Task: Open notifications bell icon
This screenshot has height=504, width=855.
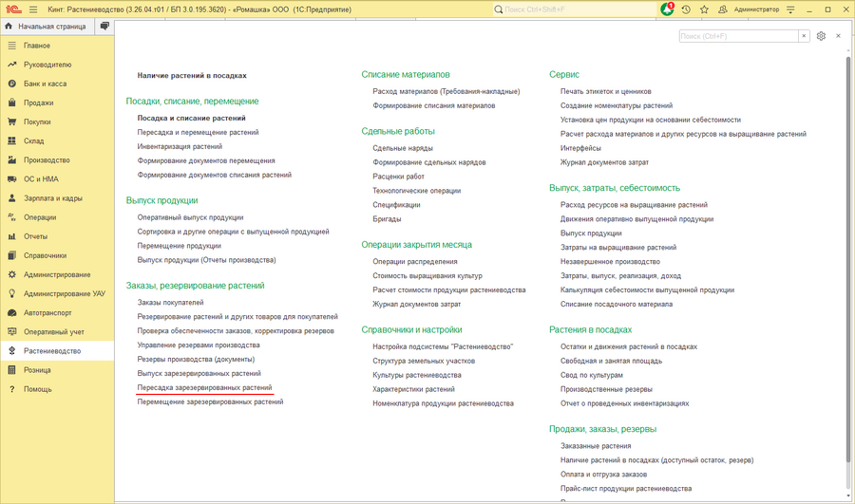Action: pyautogui.click(x=667, y=9)
